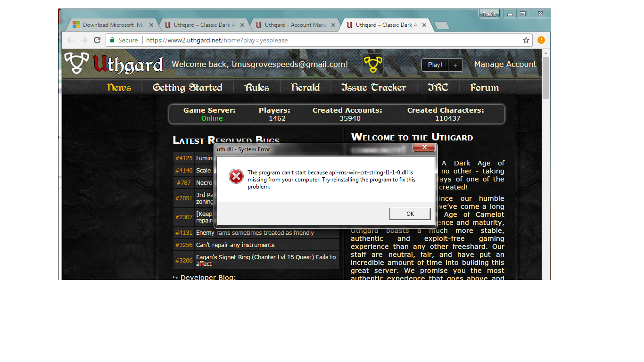
Task: Click the browser forward arrow
Action: 84,40
